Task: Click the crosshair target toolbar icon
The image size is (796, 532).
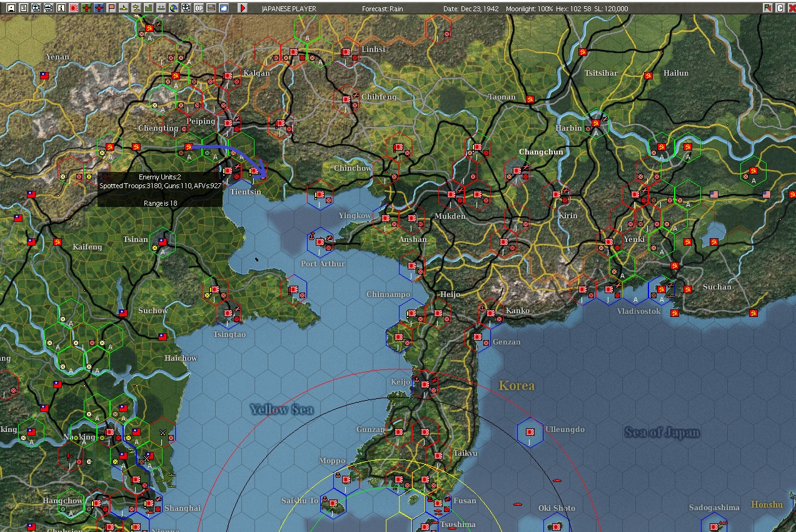Action: (186, 8)
